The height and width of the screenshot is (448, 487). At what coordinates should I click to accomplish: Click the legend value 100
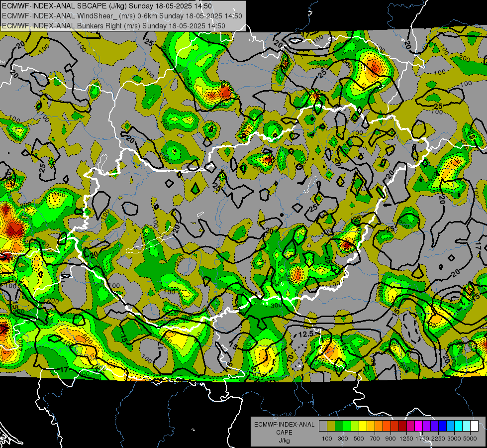coord(327,439)
